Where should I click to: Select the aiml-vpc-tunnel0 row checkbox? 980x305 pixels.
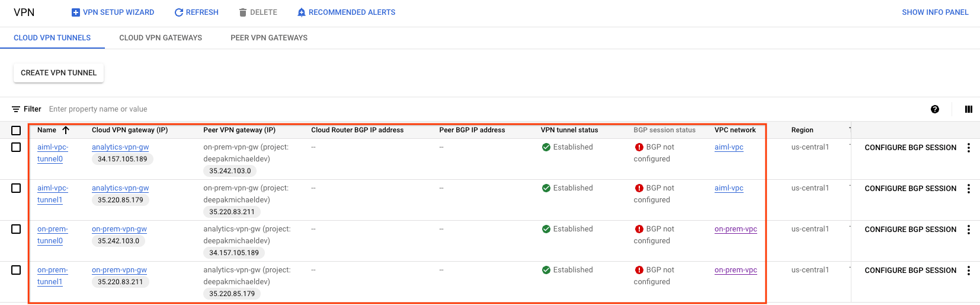16,147
